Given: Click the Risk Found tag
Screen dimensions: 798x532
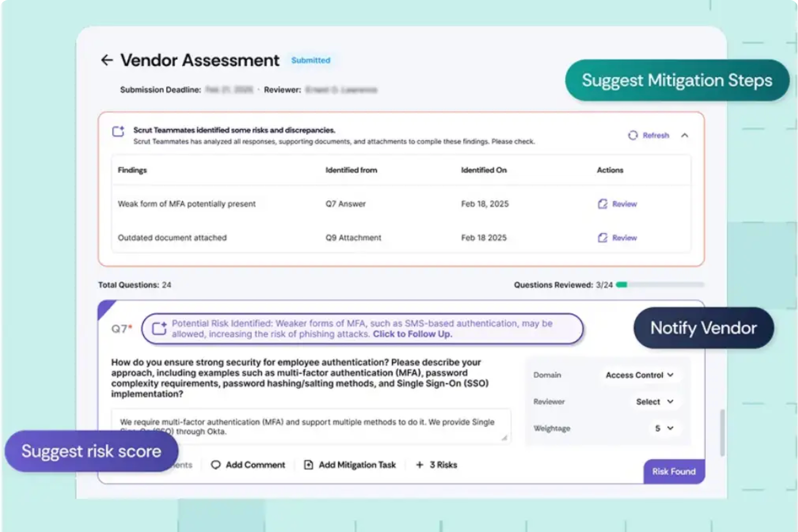Looking at the screenshot, I should click(x=674, y=471).
